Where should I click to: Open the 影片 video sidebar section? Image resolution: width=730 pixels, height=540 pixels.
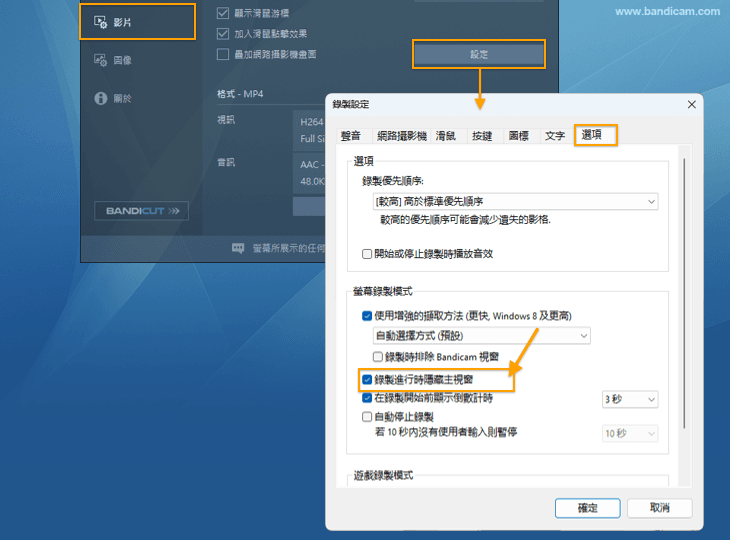coord(122,22)
